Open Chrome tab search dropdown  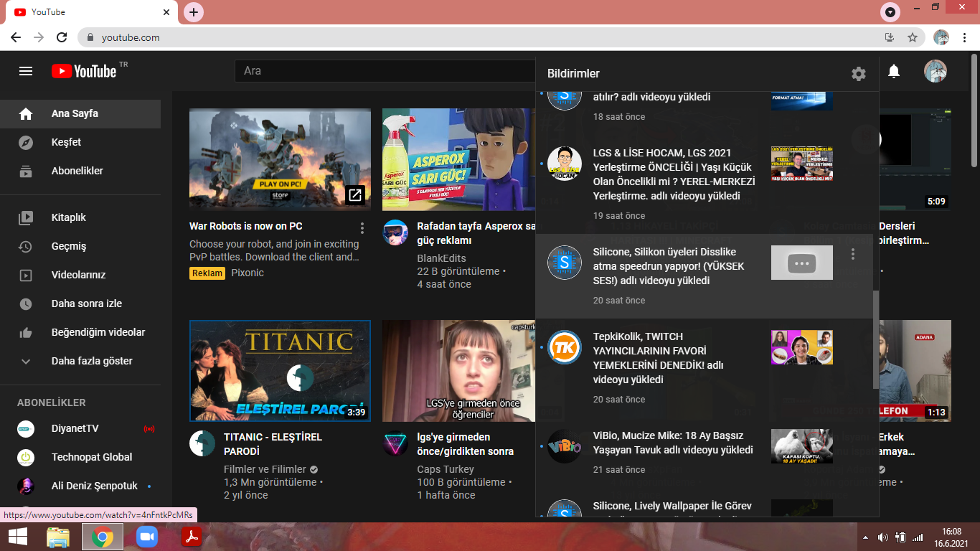(x=890, y=12)
